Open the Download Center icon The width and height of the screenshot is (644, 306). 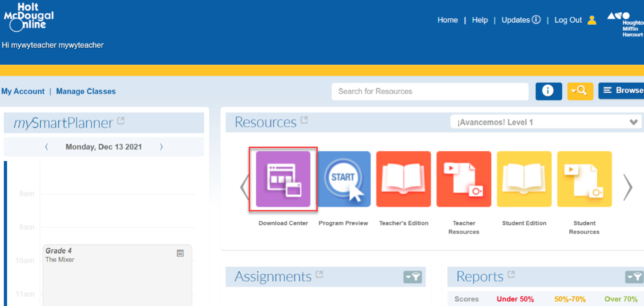(283, 179)
